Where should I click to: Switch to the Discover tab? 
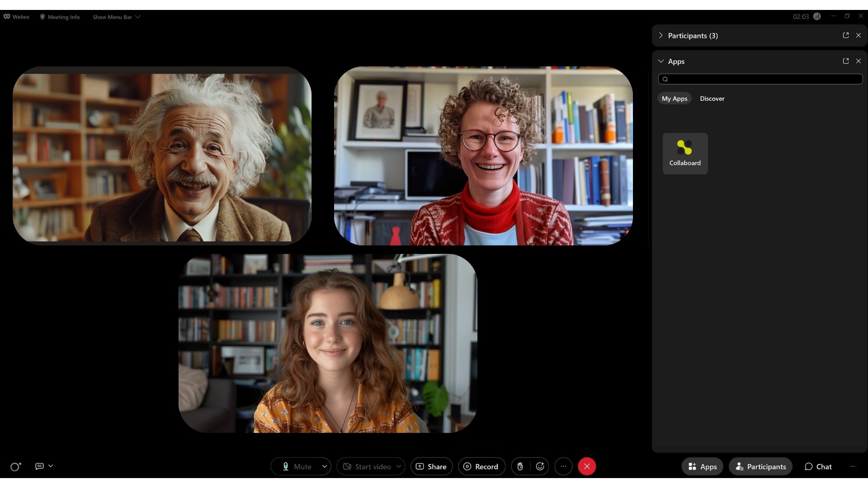point(712,98)
